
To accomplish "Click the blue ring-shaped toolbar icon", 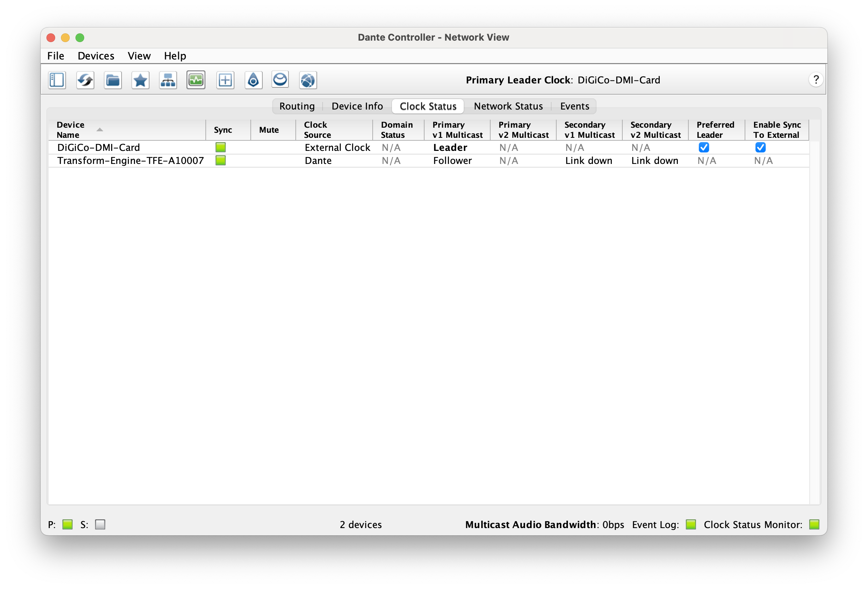I will tap(280, 79).
